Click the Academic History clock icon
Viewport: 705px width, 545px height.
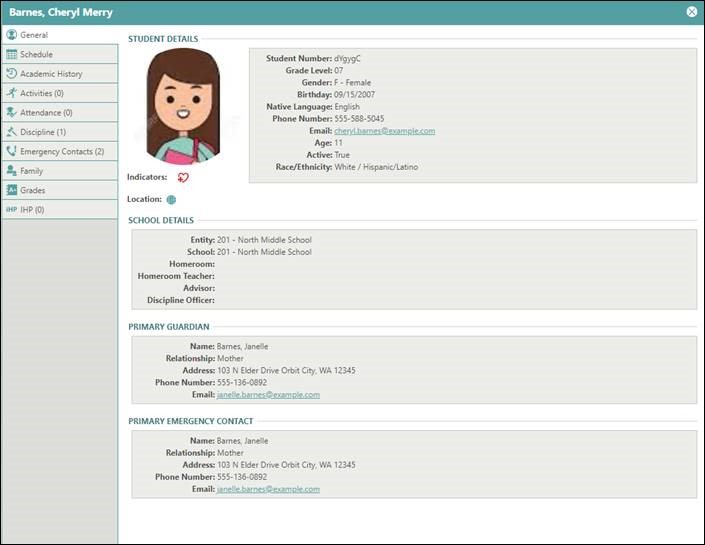tap(12, 74)
